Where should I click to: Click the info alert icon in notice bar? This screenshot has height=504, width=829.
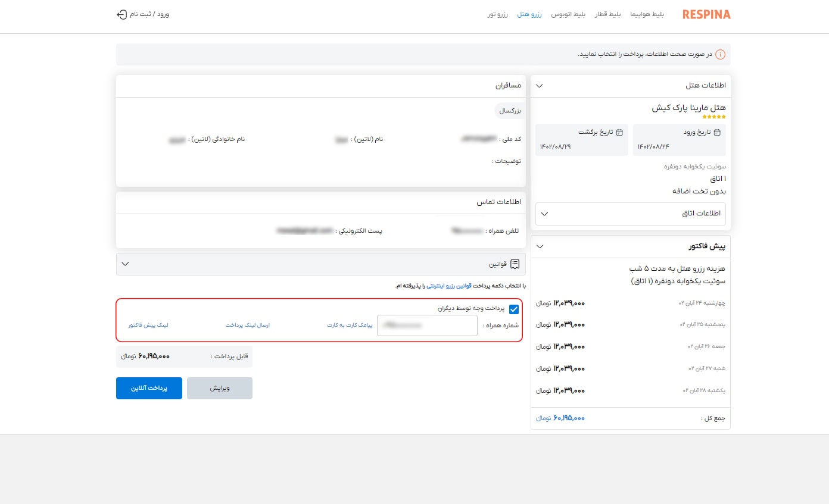(720, 55)
